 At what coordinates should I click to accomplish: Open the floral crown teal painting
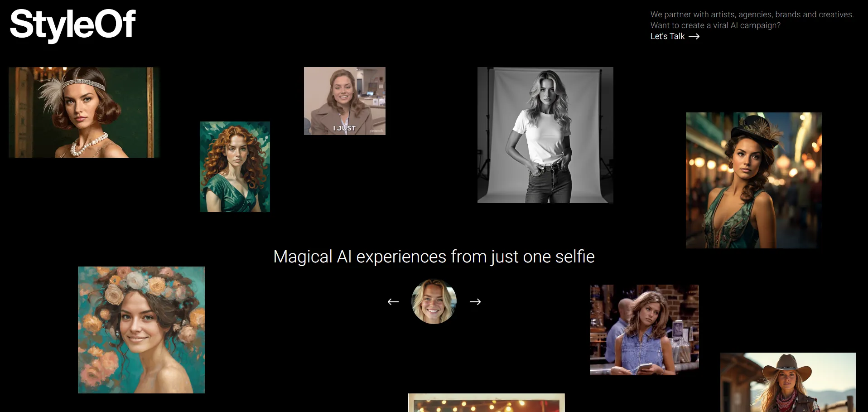pyautogui.click(x=141, y=330)
